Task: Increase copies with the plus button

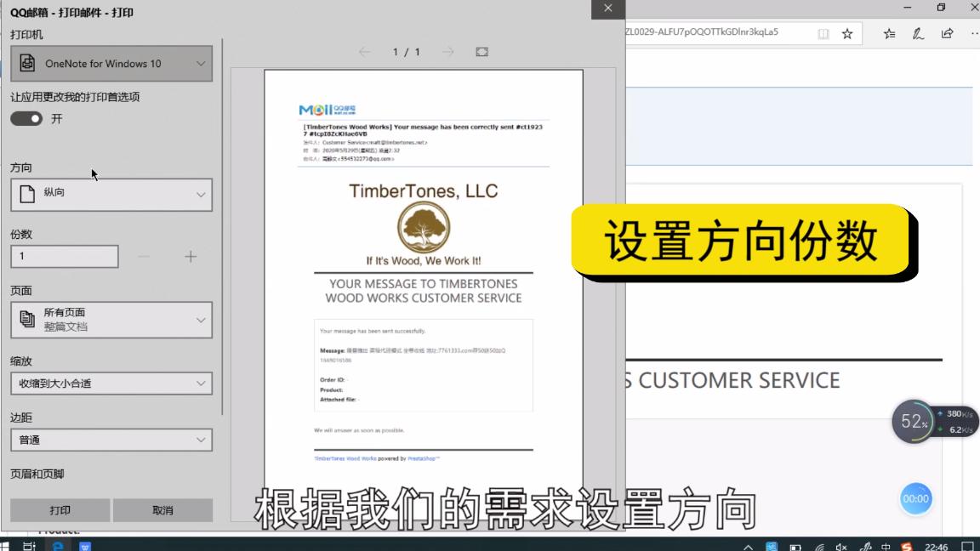Action: click(x=191, y=257)
